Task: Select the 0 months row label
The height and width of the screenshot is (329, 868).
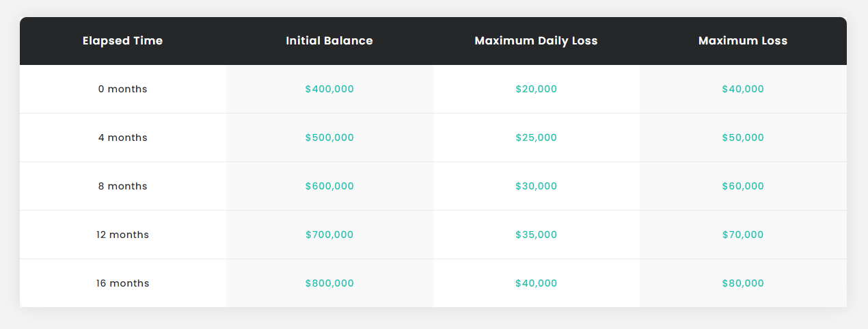Action: pyautogui.click(x=123, y=89)
